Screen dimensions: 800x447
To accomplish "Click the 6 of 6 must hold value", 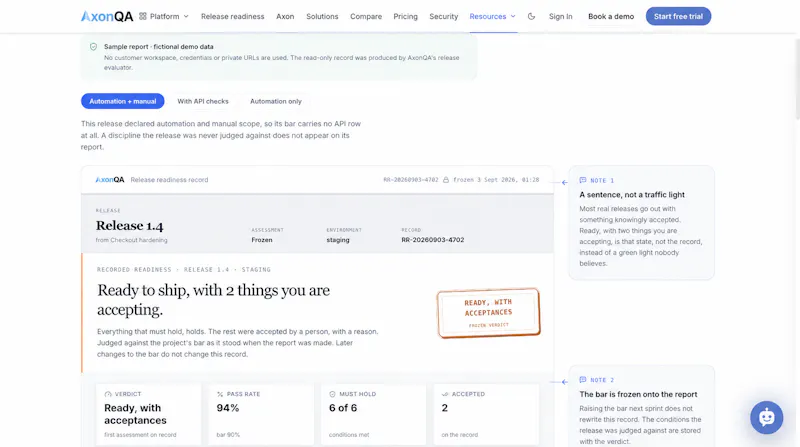I will [343, 408].
